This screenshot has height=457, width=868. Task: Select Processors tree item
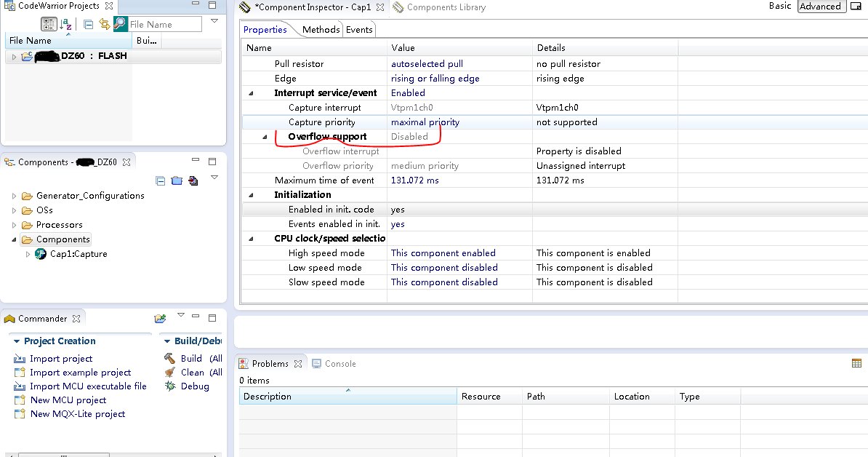(59, 224)
